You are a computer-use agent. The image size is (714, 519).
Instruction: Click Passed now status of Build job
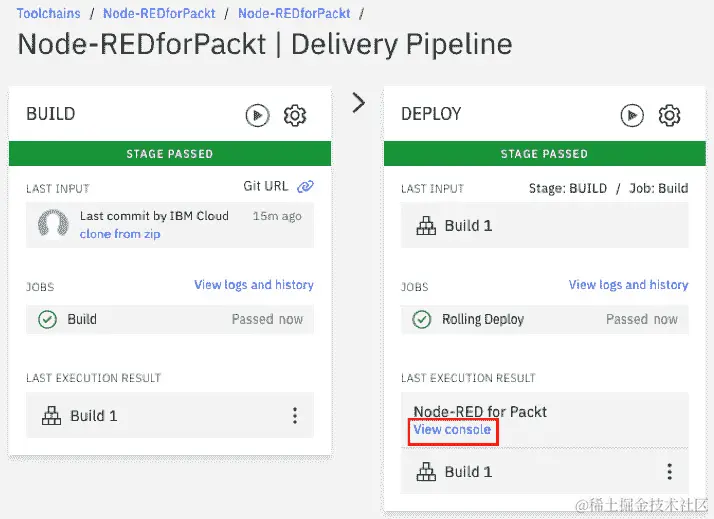point(267,320)
